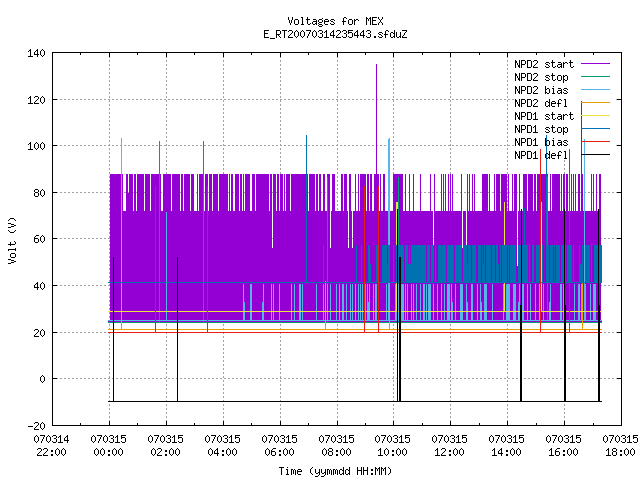640x480 pixels.
Task: Click the green NPD2 stop legend line sample
Action: (596, 76)
